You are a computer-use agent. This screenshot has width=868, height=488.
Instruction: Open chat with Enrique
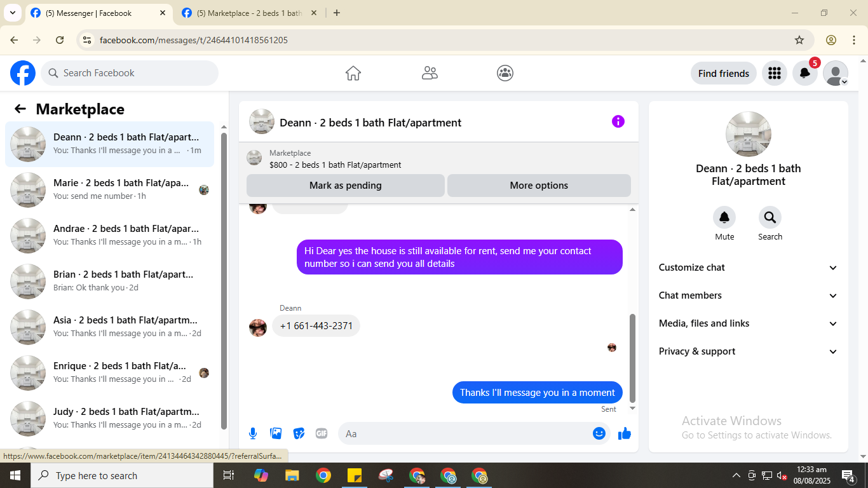point(110,372)
